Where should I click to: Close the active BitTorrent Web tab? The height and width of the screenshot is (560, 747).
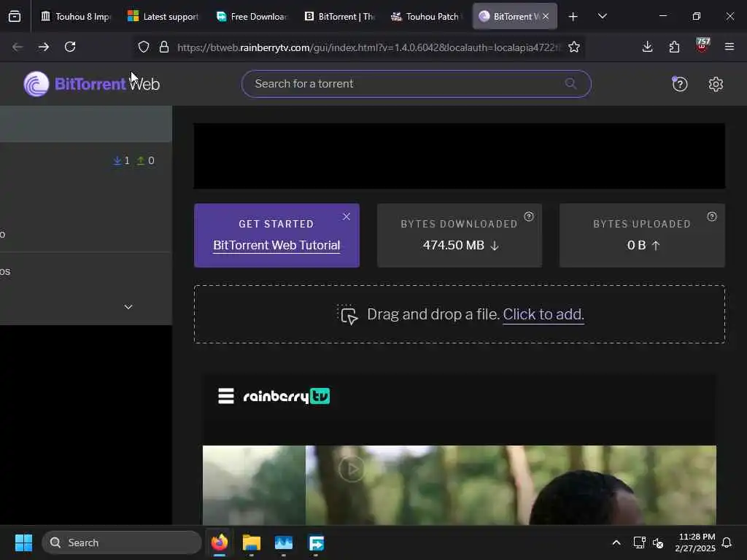546,17
